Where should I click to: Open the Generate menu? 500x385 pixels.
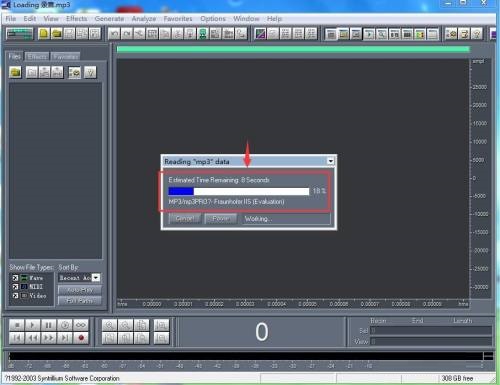click(109, 19)
